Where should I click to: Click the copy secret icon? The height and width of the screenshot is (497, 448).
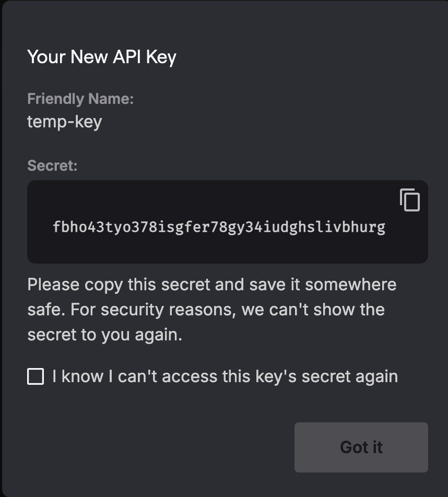[x=410, y=200]
